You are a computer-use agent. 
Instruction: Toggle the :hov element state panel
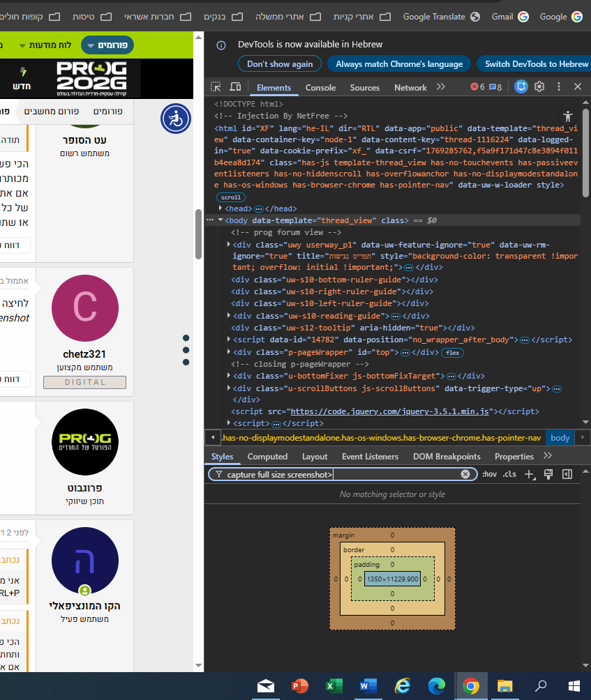489,474
